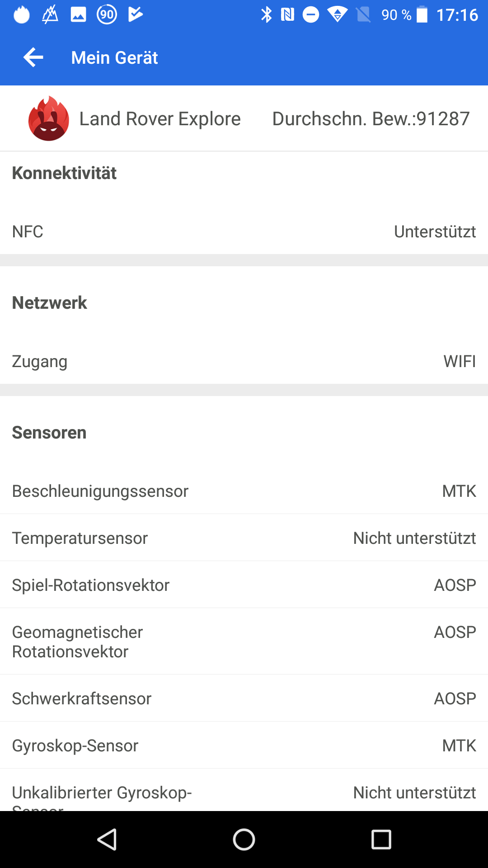Viewport: 488px width, 868px height.
Task: Tap the NFC status bar icon
Action: coord(288,15)
